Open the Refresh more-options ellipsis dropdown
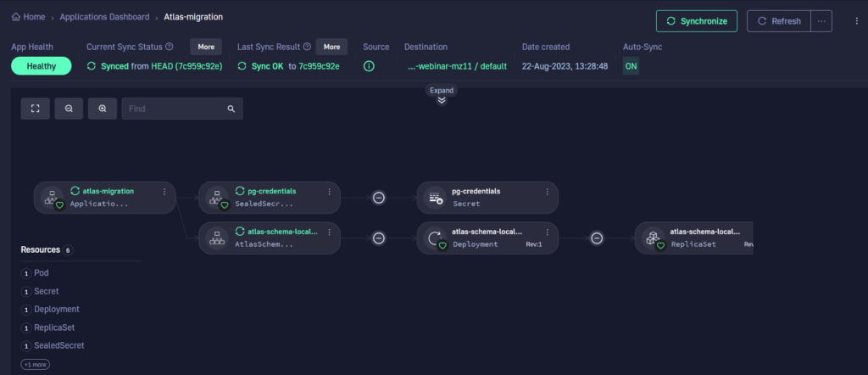The height and width of the screenshot is (375, 868). tap(821, 21)
